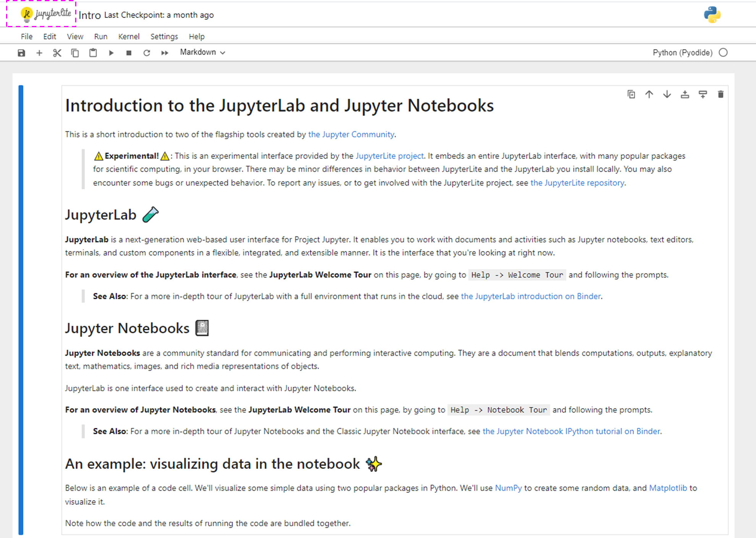
Task: Open the Markdown cell type dropdown
Action: point(202,52)
